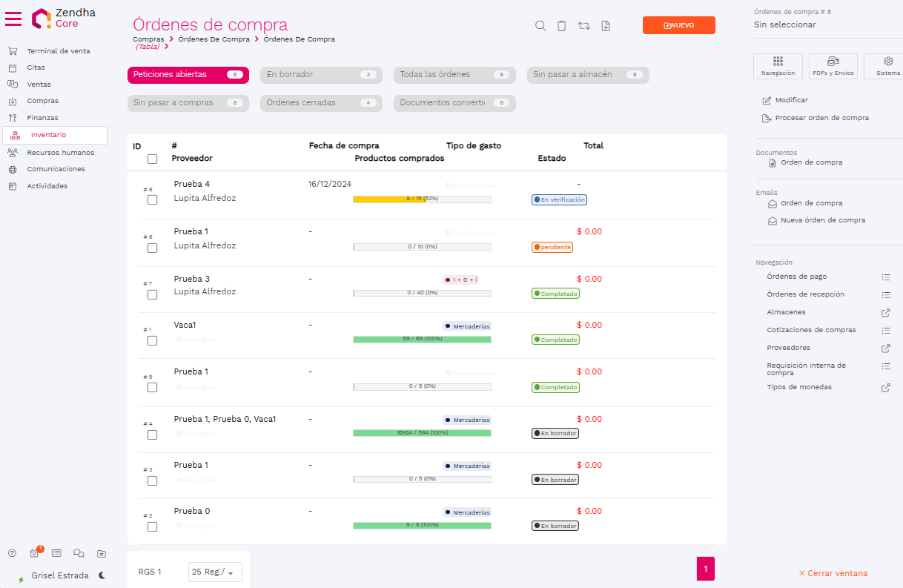Expand the PDFs y Envíos panel button
This screenshot has width=903, height=588.
(x=833, y=66)
